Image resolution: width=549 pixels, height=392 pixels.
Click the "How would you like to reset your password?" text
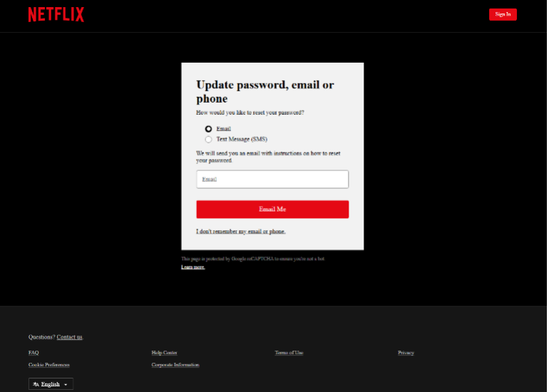click(x=250, y=113)
